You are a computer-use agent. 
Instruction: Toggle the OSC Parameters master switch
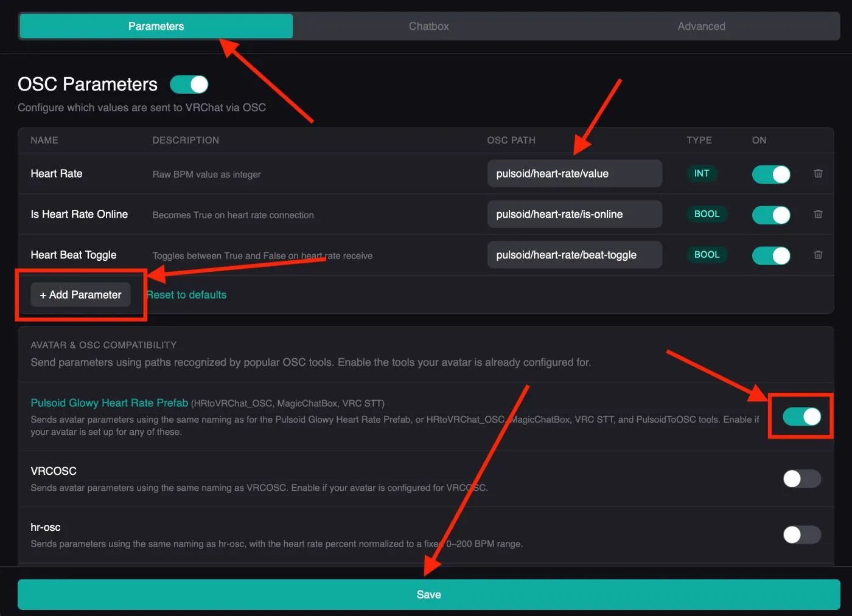(189, 85)
